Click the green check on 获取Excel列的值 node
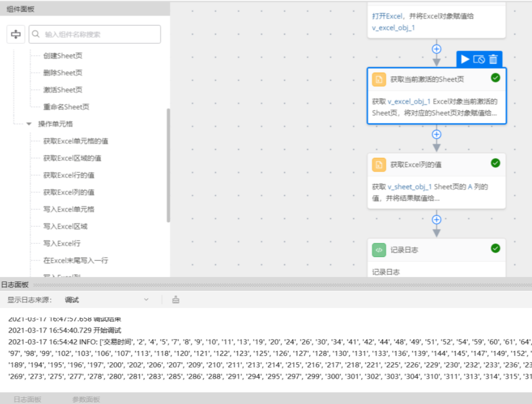The image size is (532, 404). click(495, 163)
